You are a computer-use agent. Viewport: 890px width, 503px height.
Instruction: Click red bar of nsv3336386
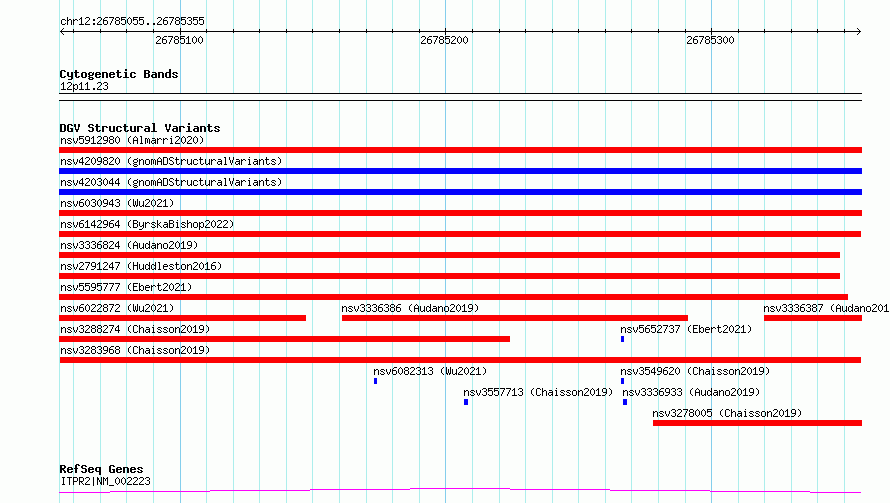point(515,318)
